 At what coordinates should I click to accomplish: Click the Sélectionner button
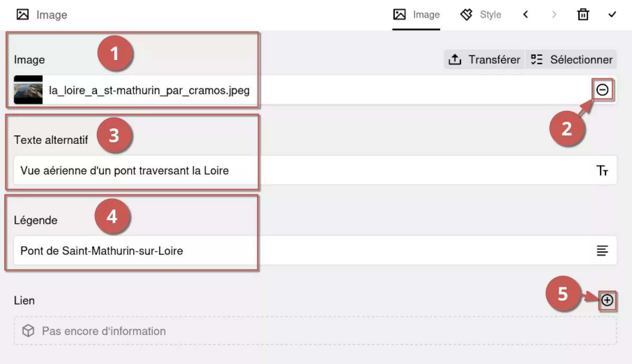click(571, 60)
